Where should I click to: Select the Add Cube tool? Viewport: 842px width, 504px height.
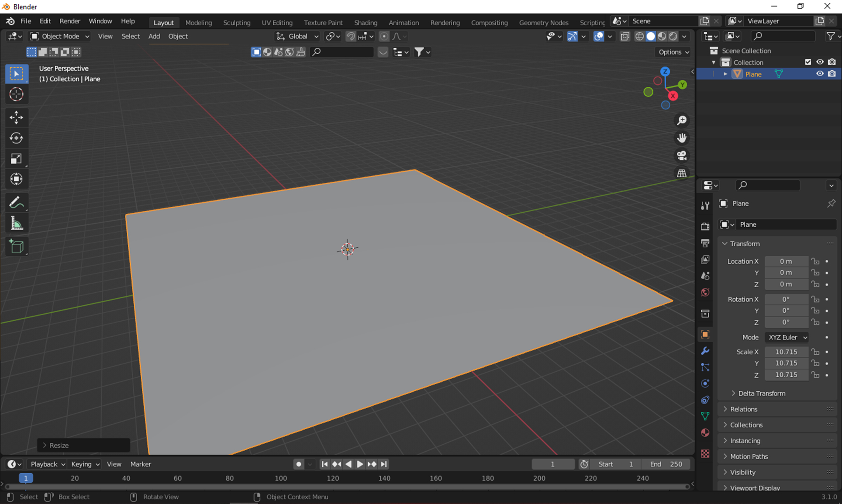(16, 246)
